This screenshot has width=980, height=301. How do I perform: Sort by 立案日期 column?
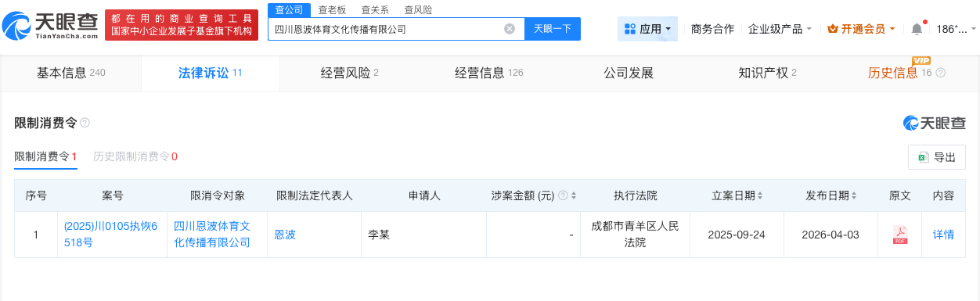[x=760, y=195]
